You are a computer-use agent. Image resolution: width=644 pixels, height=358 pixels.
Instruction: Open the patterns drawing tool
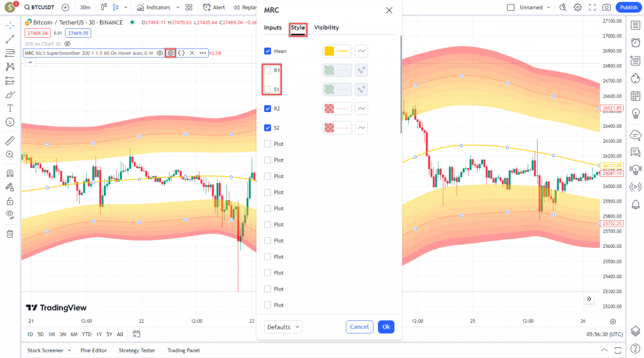pyautogui.click(x=10, y=67)
